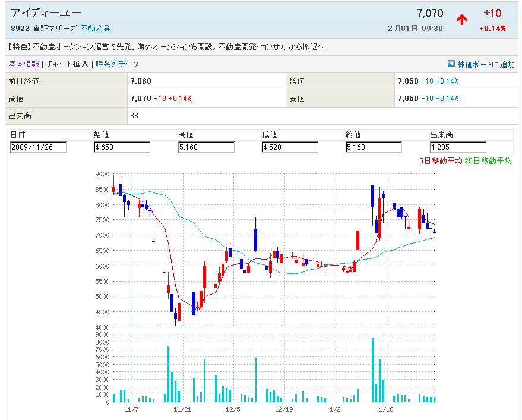Image resolution: width=522 pixels, height=420 pixels.
Task: Select the 低値 field showing 4,520
Action: (x=290, y=147)
